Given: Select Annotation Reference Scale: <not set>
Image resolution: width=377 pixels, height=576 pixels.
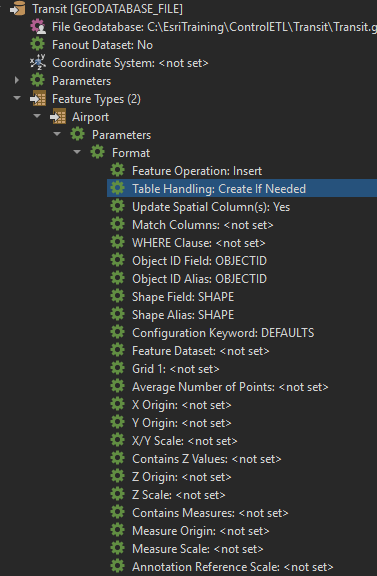Looking at the screenshot, I should 233,567.
